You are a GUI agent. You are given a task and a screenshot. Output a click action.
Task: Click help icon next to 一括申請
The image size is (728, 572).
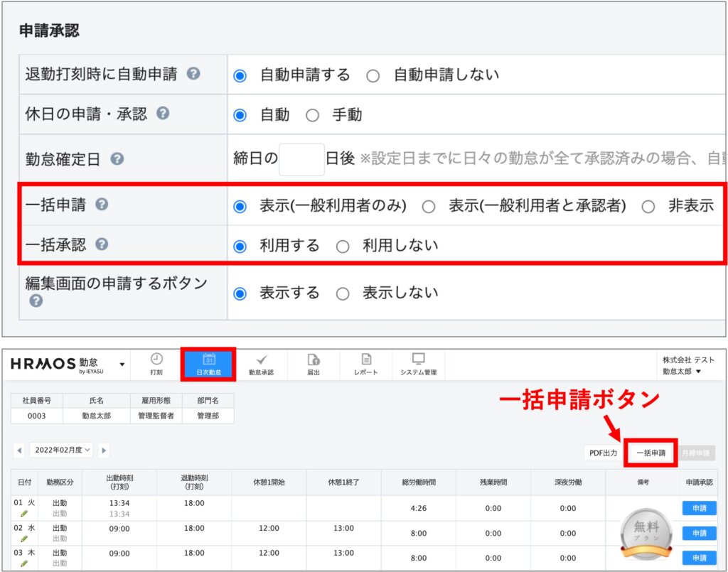[102, 205]
